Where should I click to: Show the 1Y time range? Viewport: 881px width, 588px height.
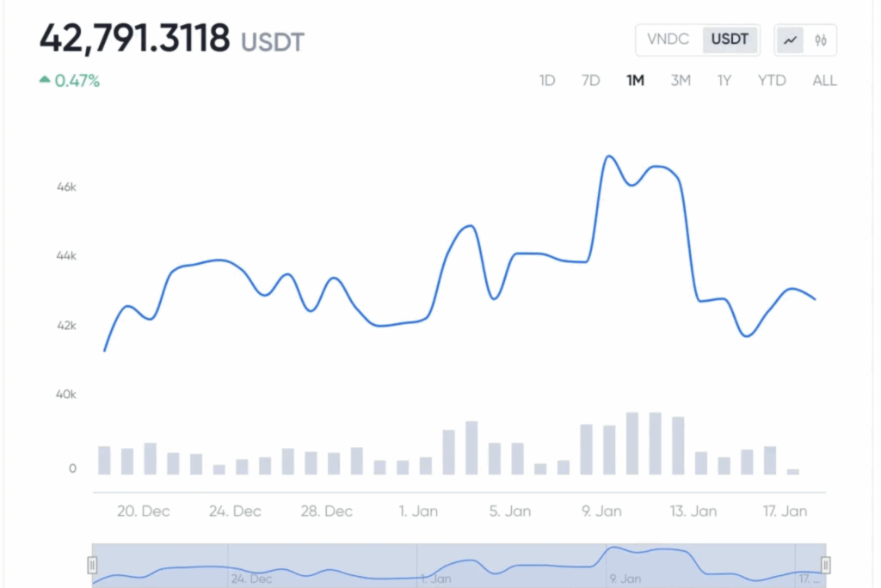pos(724,81)
